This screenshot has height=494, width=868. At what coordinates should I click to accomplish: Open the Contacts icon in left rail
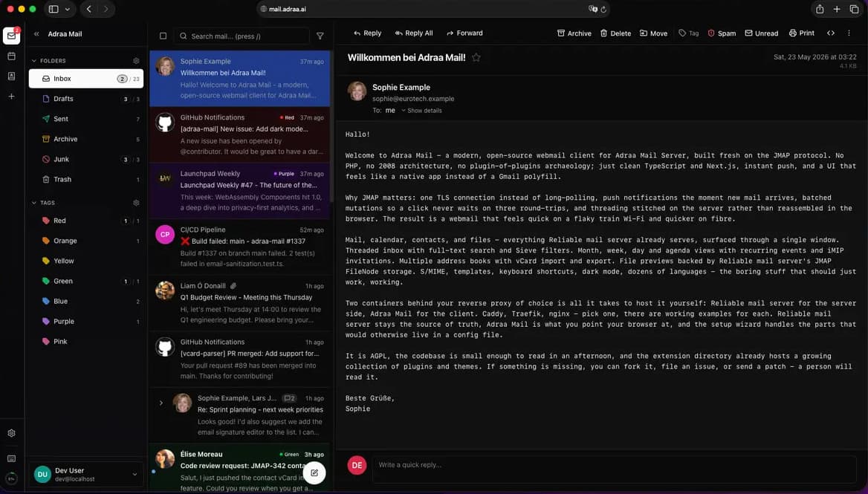tap(12, 77)
